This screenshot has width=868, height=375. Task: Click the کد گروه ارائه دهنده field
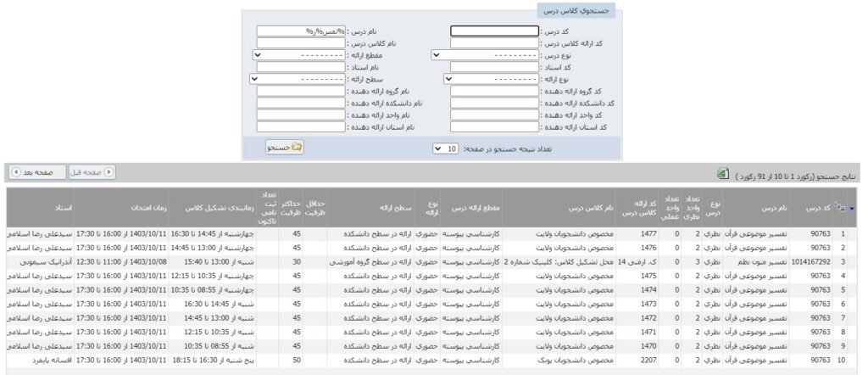[x=494, y=91]
